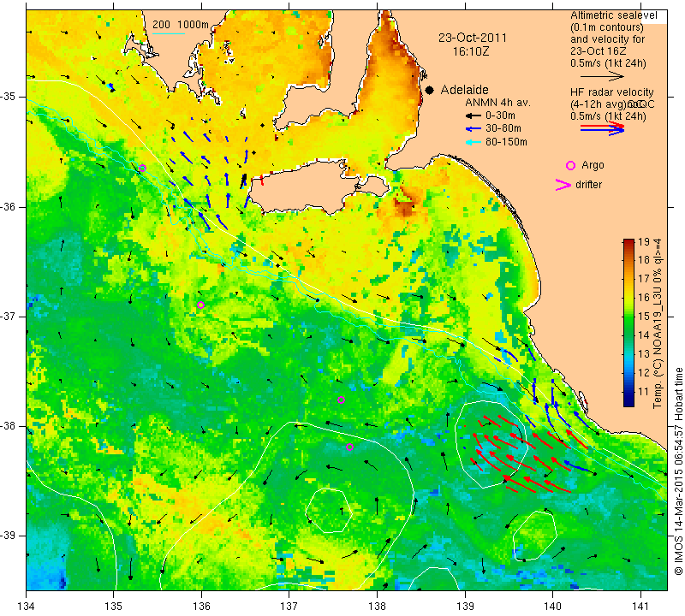
Task: Click the '30-80m' depth label
Action: pos(503,129)
